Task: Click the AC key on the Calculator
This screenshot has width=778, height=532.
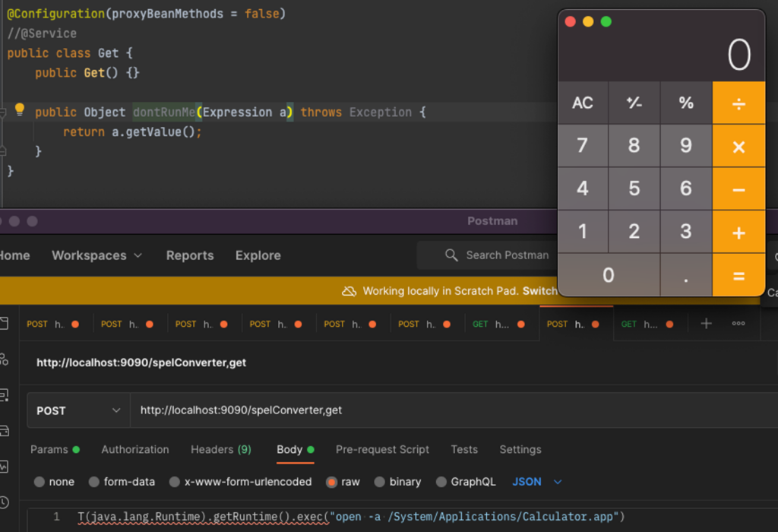Action: [x=583, y=103]
